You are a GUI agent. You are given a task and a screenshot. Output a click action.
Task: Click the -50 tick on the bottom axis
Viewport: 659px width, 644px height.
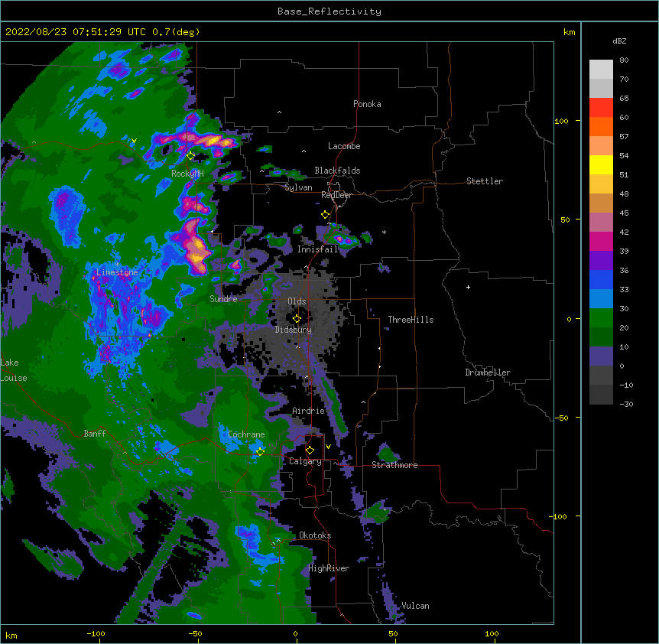tap(195, 633)
